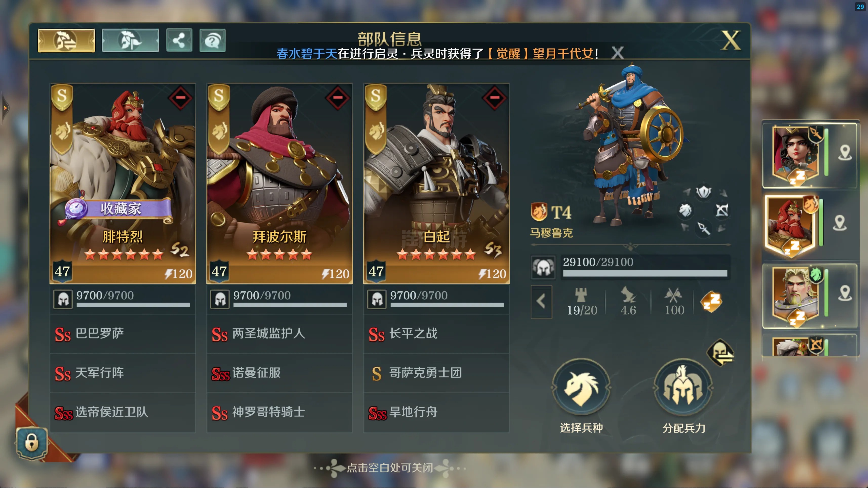Remove 拜波尔斯 with red minus toggle

(x=337, y=98)
